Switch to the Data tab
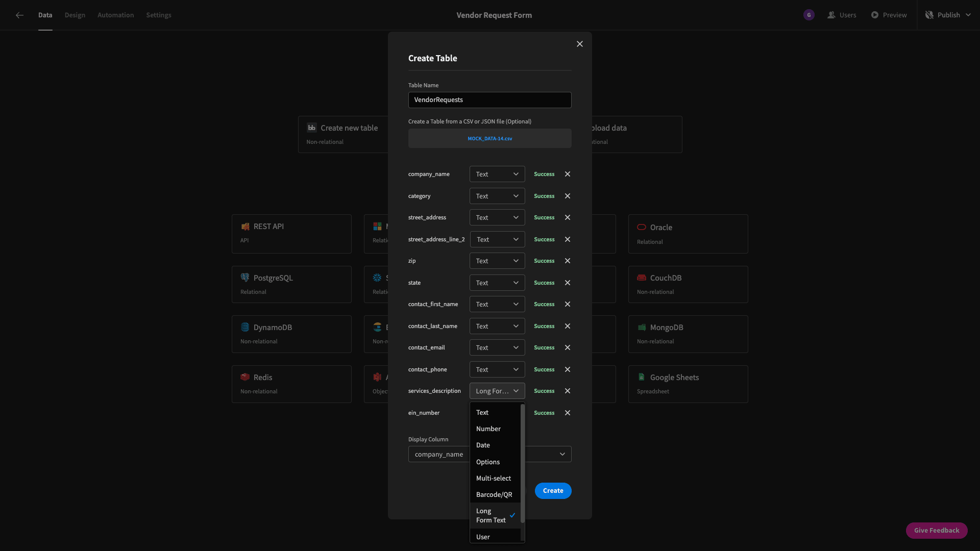The width and height of the screenshot is (980, 551). (45, 15)
